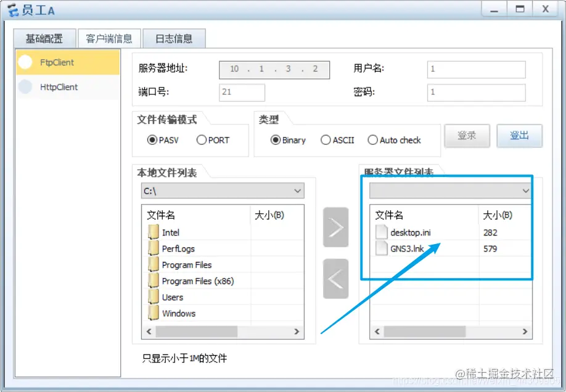Click the local 大小(B) column header
Image resolution: width=566 pixels, height=392 pixels.
(277, 215)
